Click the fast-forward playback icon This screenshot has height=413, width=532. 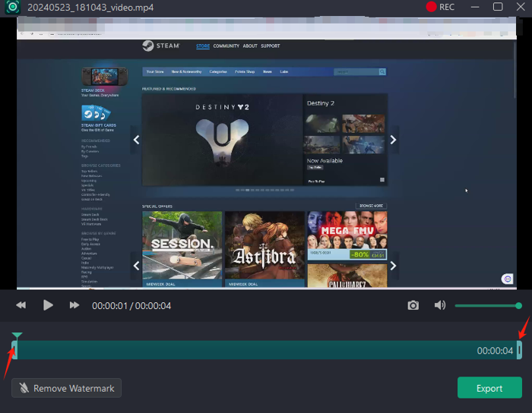click(74, 305)
